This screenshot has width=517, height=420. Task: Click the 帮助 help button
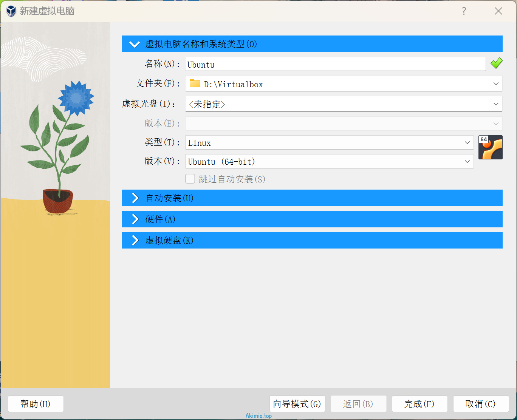36,404
